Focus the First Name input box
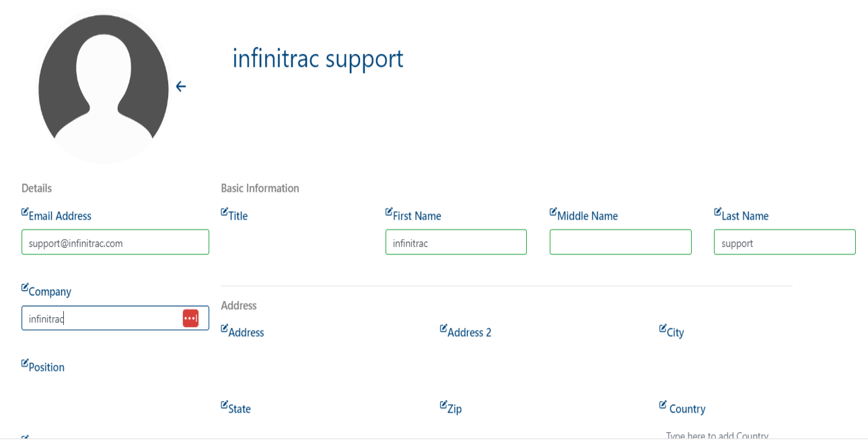Image resolution: width=868 pixels, height=443 pixels. tap(456, 242)
